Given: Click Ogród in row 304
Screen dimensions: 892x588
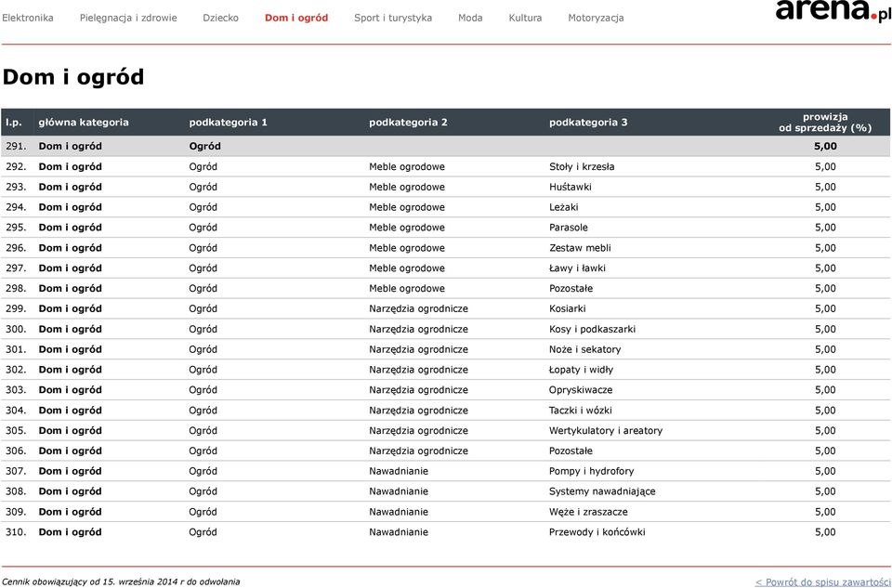Looking at the screenshot, I should [x=203, y=411].
